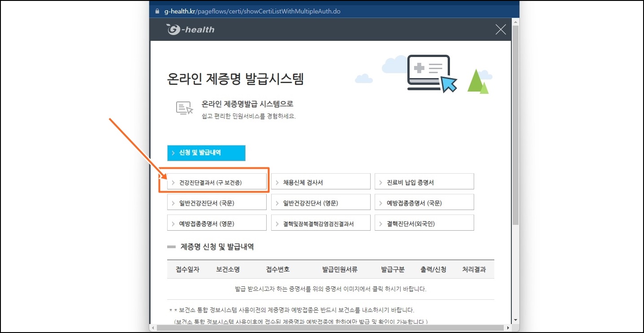Select 결핵및잠복결핵감염검진결과서 certificate
The height and width of the screenshot is (333, 644).
point(321,223)
